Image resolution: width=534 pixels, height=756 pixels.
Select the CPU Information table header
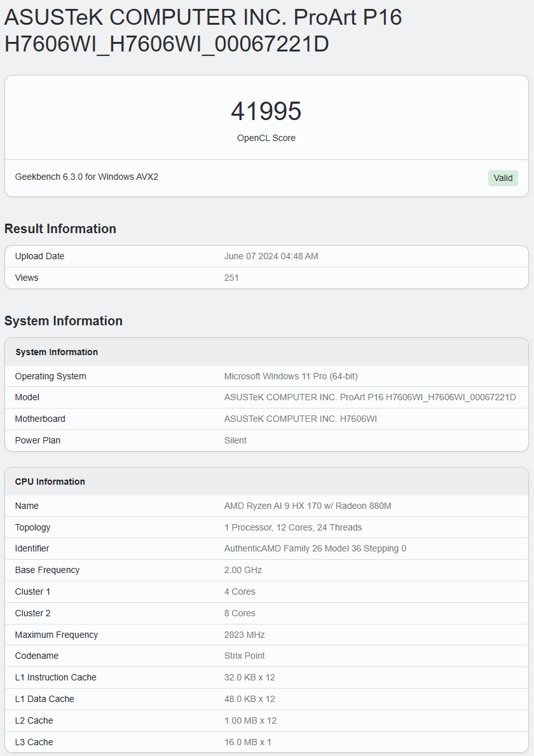click(x=50, y=482)
